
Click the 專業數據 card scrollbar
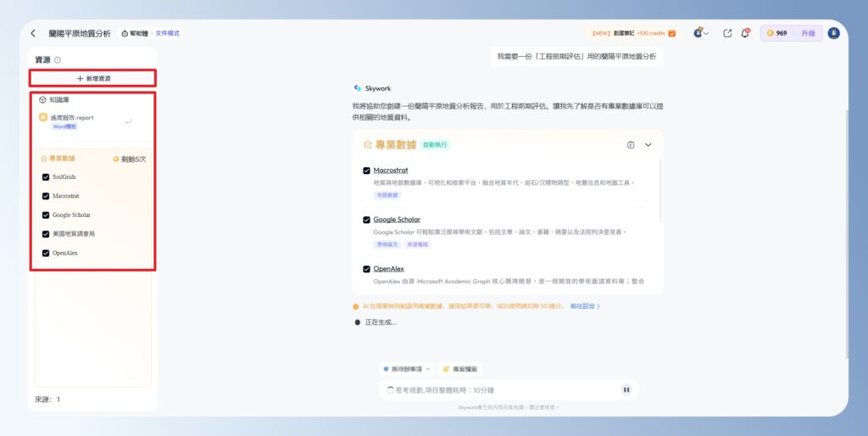point(660,191)
